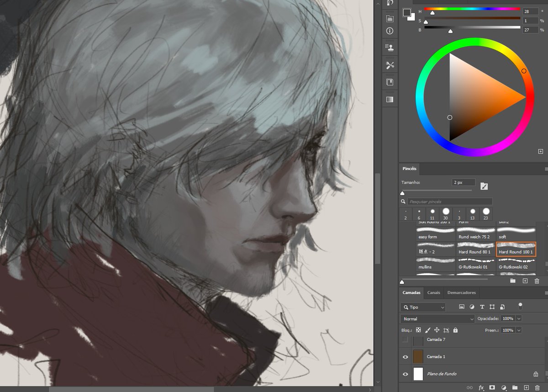
Task: Open the Pincéis panel menu
Action: pos(546,169)
